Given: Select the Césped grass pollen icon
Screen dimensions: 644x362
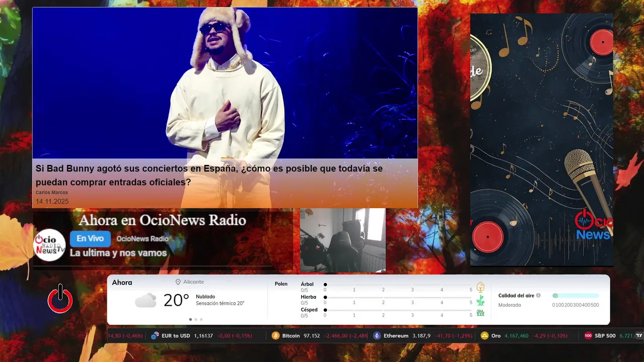Looking at the screenshot, I should pyautogui.click(x=480, y=313).
